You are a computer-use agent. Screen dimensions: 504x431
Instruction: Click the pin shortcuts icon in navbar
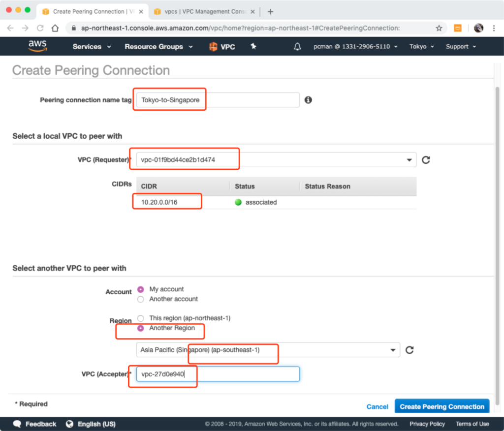coord(253,46)
